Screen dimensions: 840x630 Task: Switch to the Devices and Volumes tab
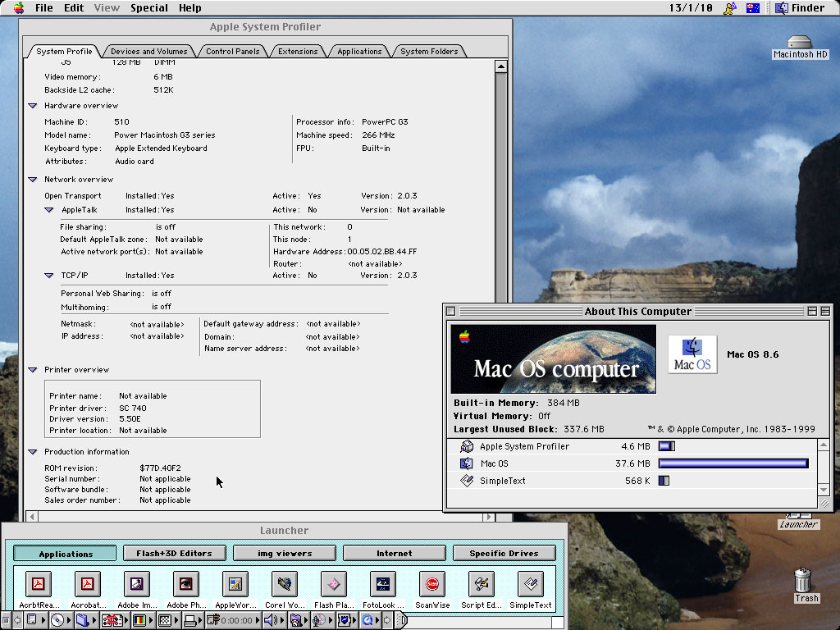pyautogui.click(x=149, y=52)
